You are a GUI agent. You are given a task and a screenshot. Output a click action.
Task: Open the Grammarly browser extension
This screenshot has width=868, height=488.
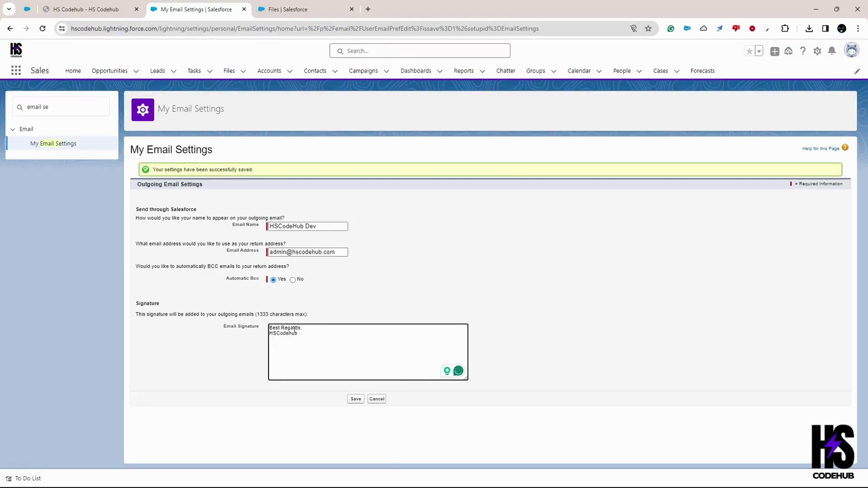tap(671, 29)
